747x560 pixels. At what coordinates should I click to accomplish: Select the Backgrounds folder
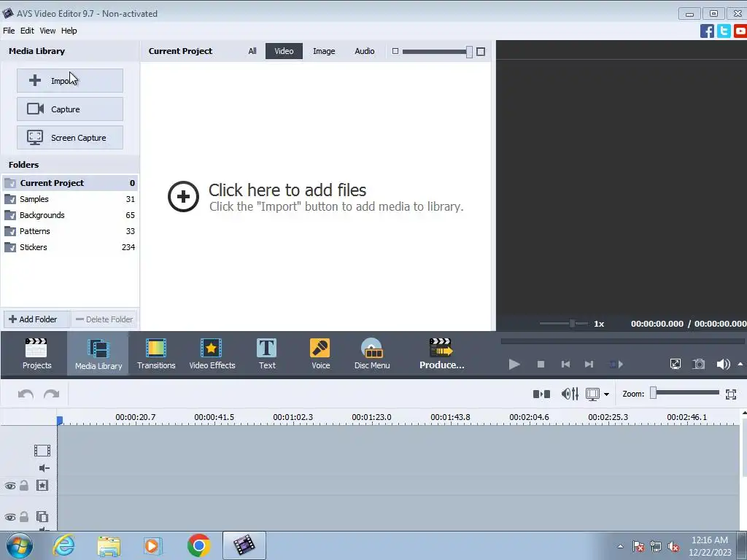(70, 215)
